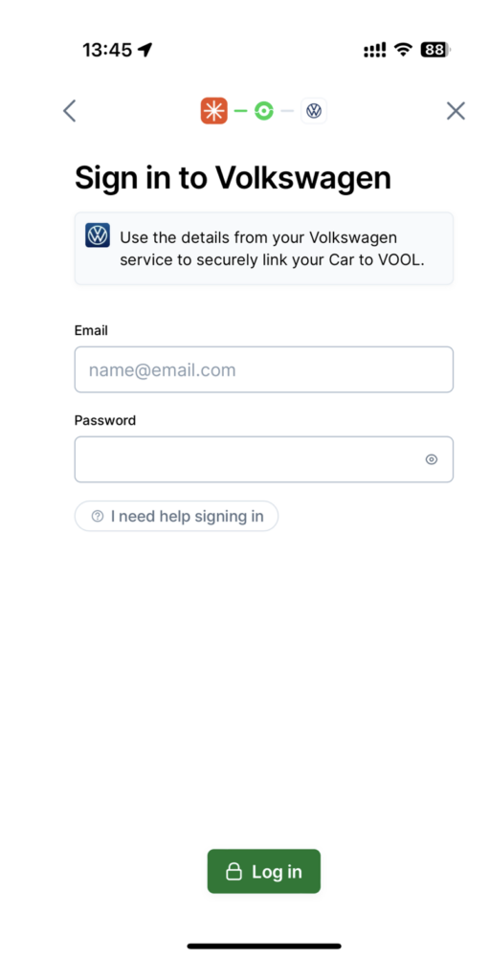
Task: Tap the "Sign in to Volkswagen" heading
Action: (x=233, y=178)
